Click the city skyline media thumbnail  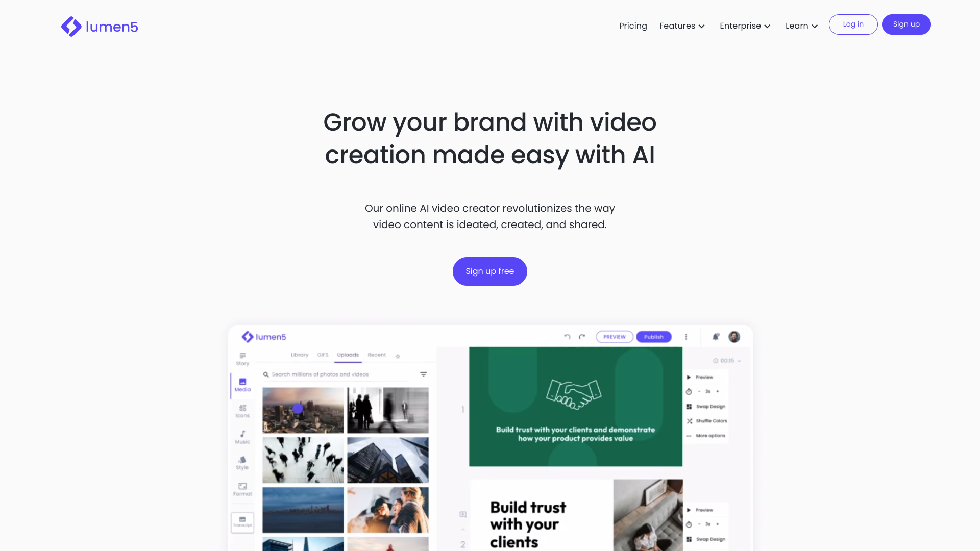pyautogui.click(x=303, y=408)
